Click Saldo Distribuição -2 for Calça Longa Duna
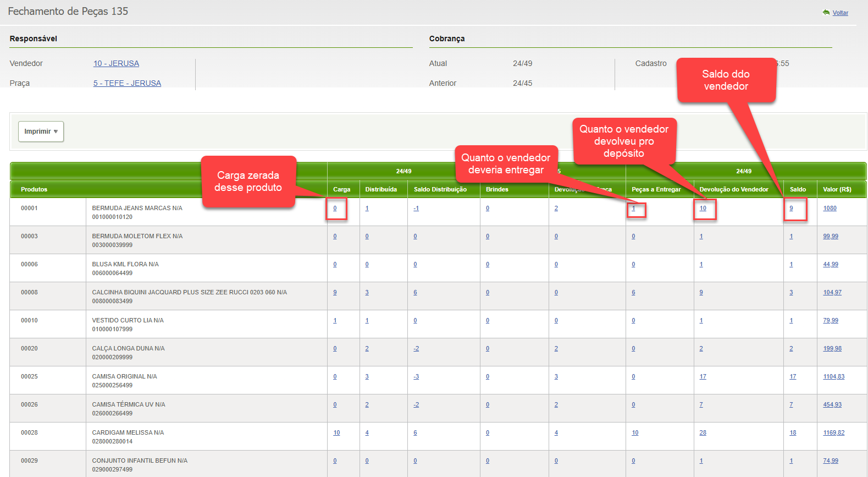868x477 pixels. coord(416,348)
